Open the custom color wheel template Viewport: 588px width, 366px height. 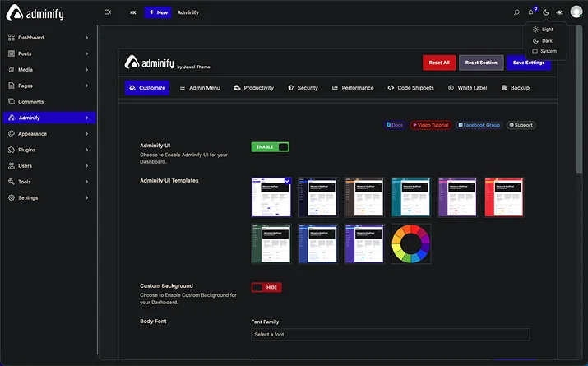[x=411, y=243]
